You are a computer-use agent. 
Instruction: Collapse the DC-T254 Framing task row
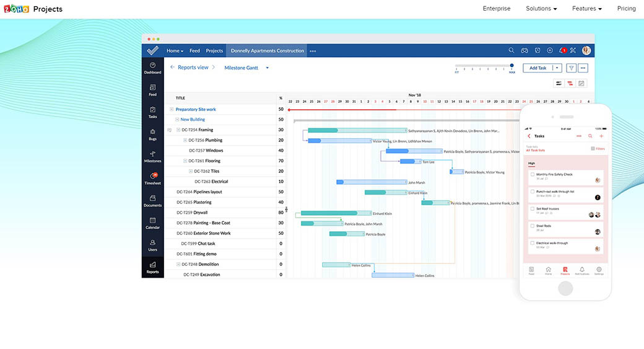(x=178, y=130)
